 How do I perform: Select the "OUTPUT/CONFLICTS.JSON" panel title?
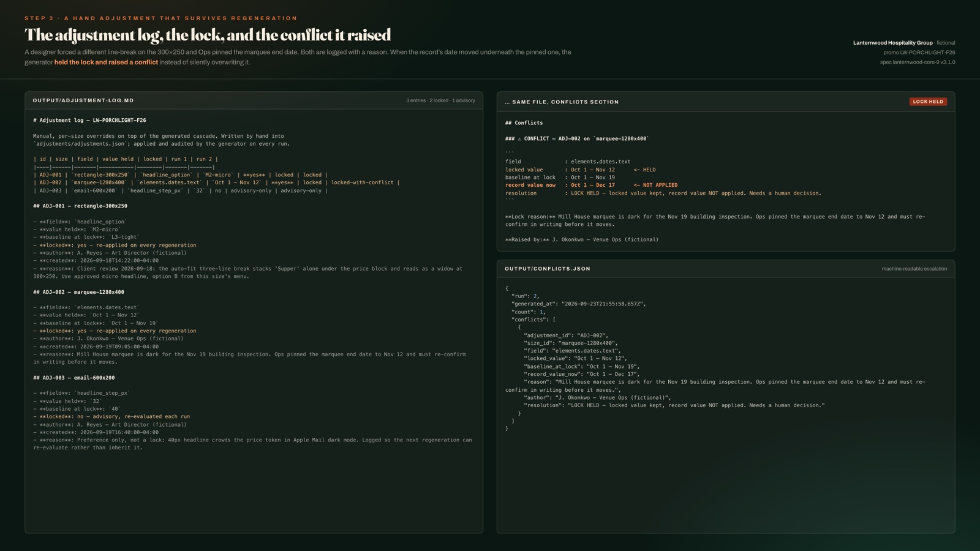[548, 269]
